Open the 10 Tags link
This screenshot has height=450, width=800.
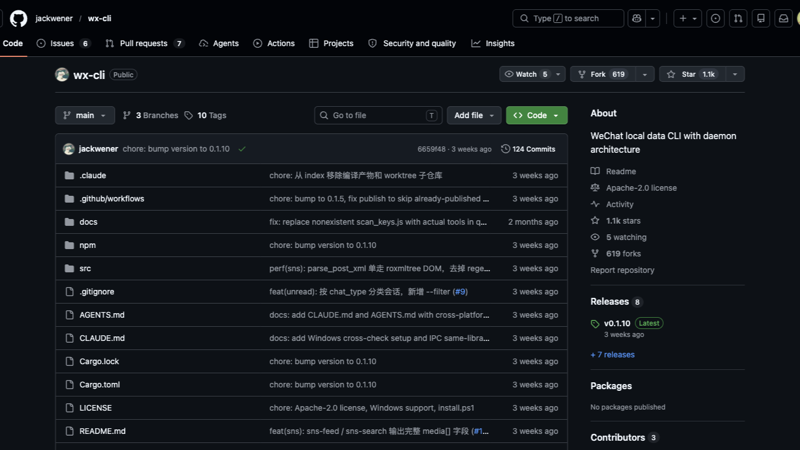[206, 115]
